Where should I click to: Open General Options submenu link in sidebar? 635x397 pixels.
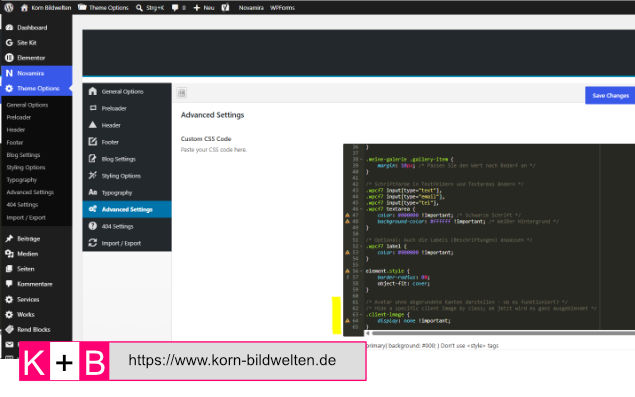tap(27, 105)
